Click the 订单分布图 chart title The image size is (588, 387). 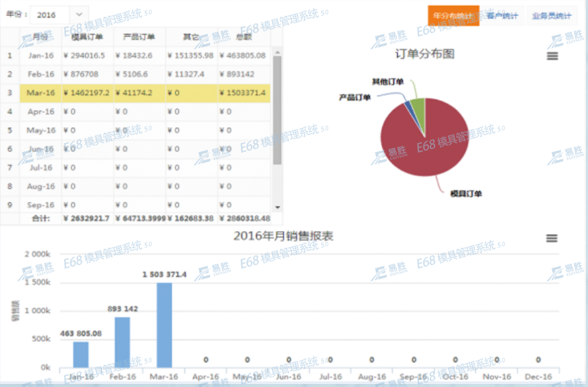(x=425, y=54)
